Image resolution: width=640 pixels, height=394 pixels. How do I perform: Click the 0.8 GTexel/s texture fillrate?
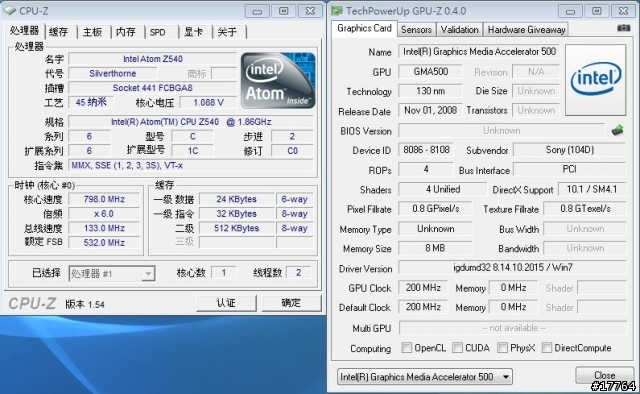[x=585, y=209]
